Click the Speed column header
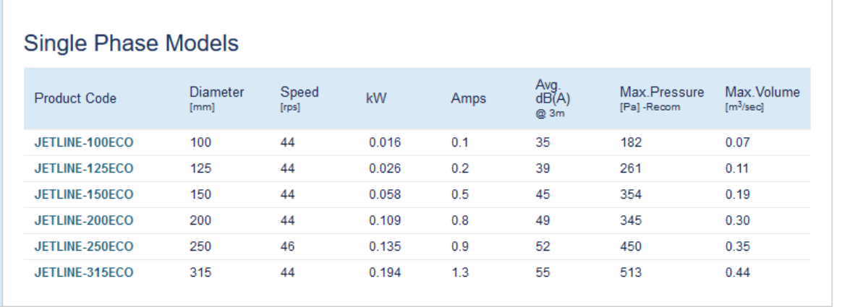The height and width of the screenshot is (307, 868). pyautogui.click(x=299, y=92)
